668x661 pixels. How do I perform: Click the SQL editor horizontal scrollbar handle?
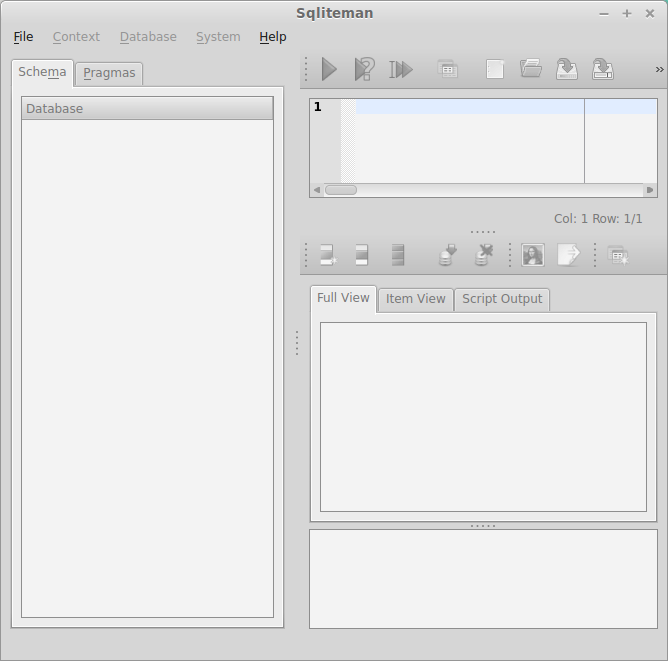(340, 190)
